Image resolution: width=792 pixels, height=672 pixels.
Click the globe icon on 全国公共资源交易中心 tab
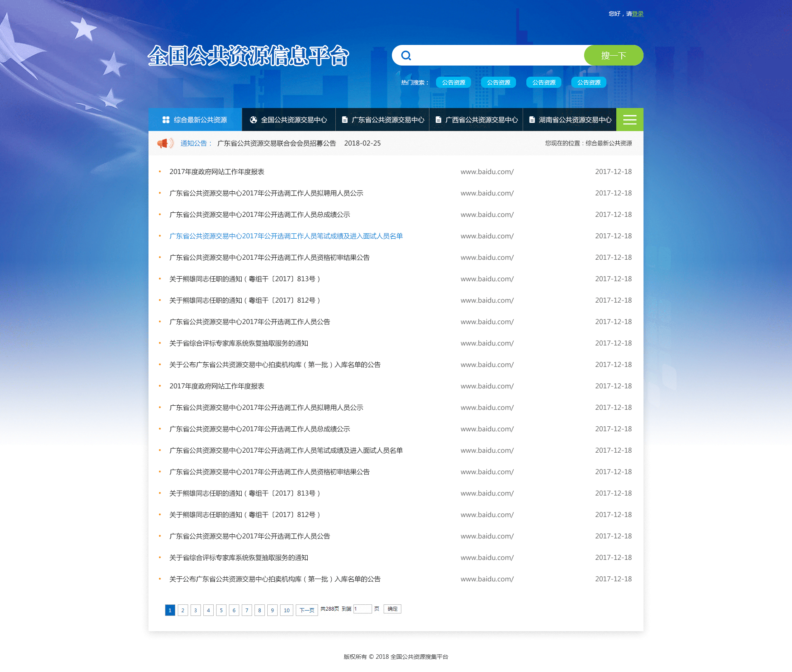(x=253, y=120)
